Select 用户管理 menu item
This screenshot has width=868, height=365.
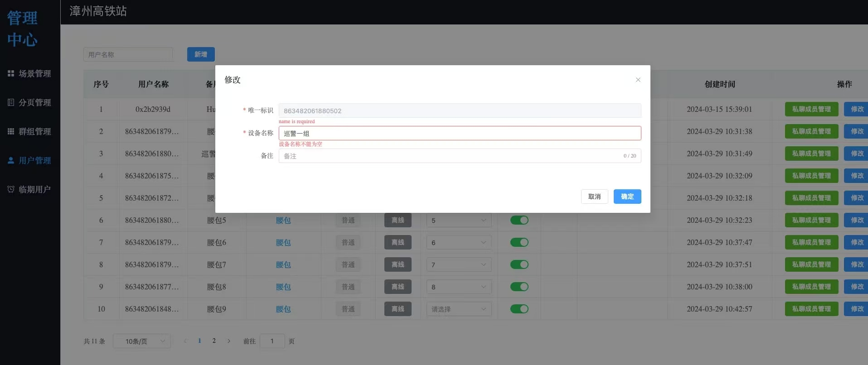pyautogui.click(x=30, y=160)
